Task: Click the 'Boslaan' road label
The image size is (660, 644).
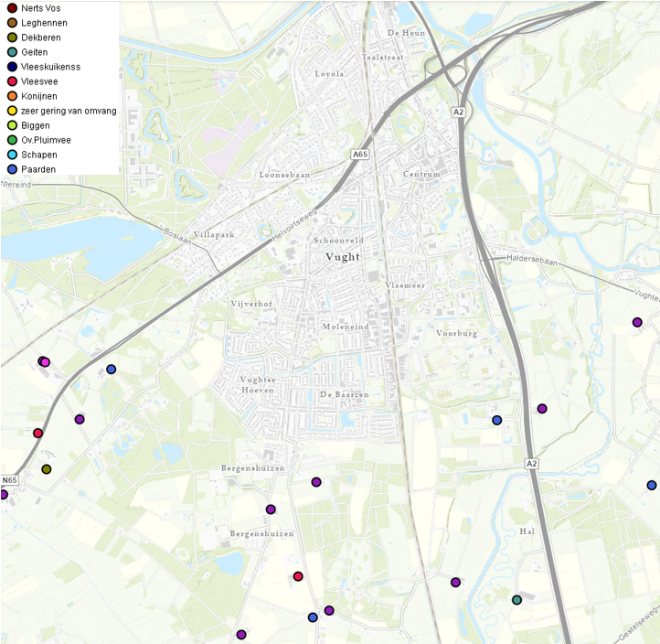Action: click(x=177, y=236)
